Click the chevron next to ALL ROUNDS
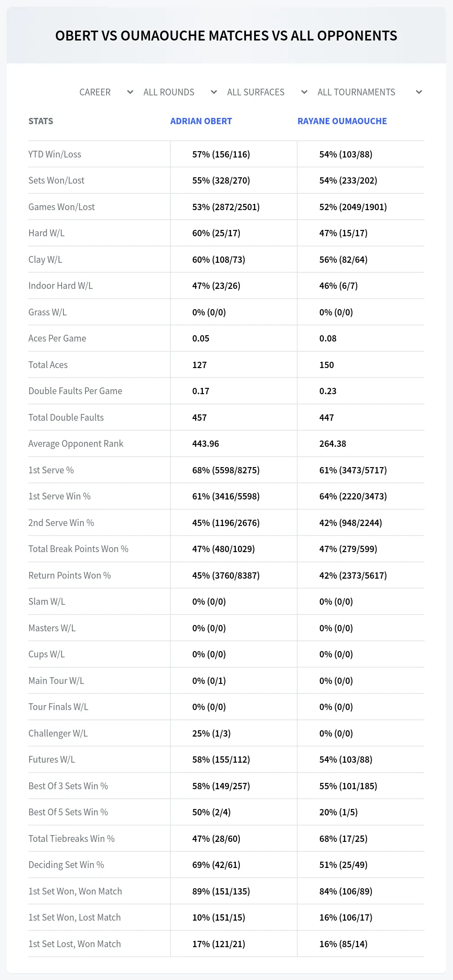Viewport: 453px width, 980px height. tap(214, 92)
